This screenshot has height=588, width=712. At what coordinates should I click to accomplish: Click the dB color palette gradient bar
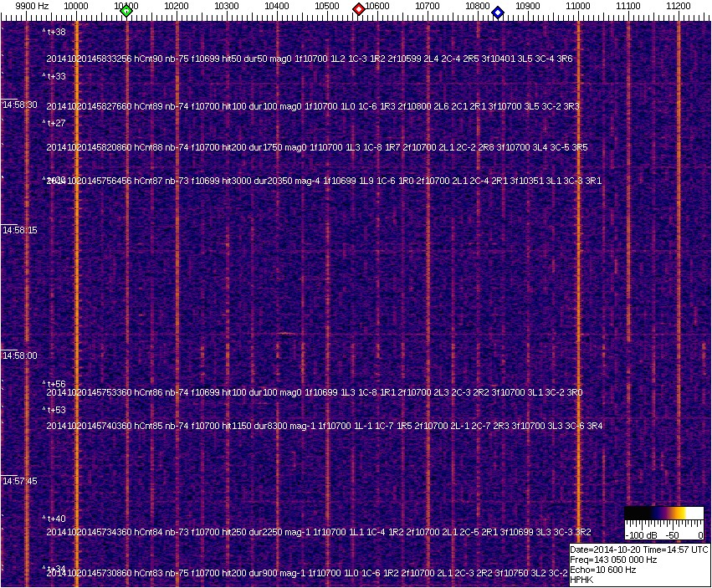pyautogui.click(x=664, y=514)
